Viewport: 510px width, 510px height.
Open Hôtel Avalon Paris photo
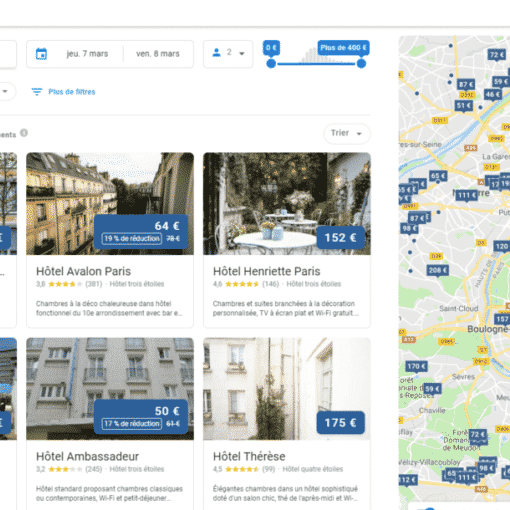(110, 204)
